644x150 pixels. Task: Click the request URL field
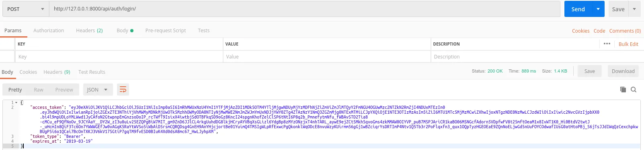click(x=305, y=9)
